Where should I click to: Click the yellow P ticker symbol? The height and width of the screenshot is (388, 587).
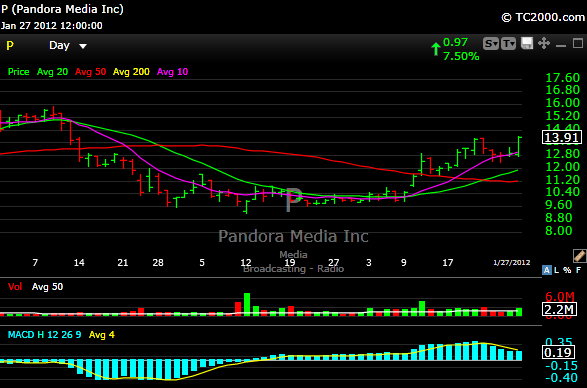[x=10, y=46]
